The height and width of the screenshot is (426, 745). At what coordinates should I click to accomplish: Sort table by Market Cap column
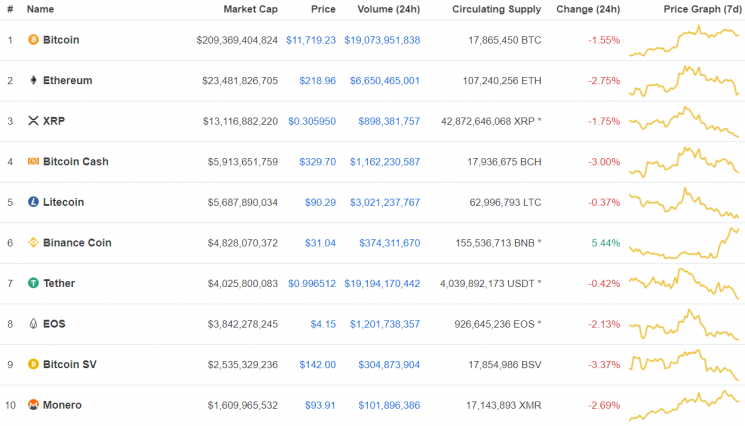tap(250, 9)
